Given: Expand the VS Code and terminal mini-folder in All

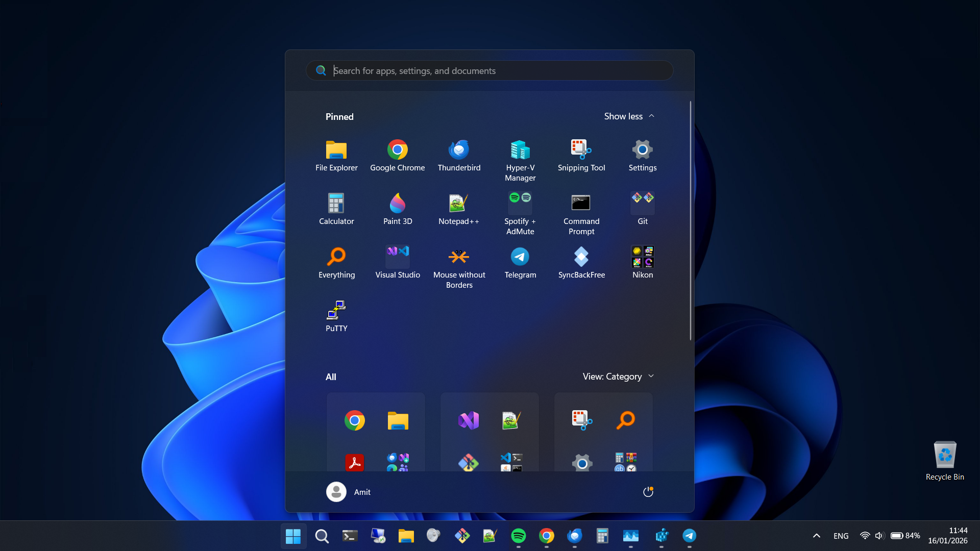Looking at the screenshot, I should tap(511, 462).
